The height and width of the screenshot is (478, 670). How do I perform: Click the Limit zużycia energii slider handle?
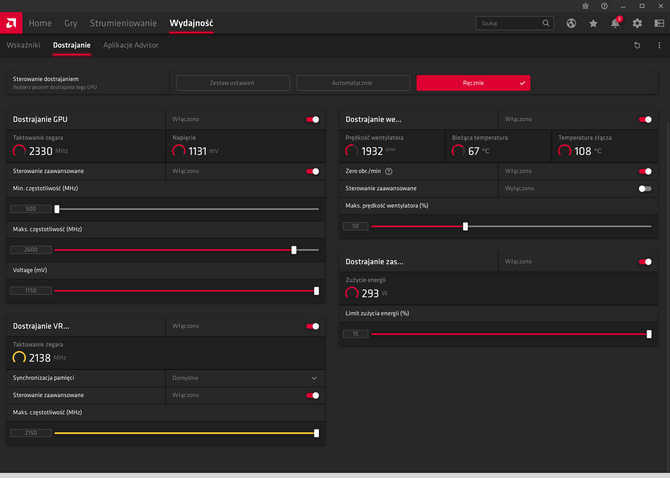click(649, 334)
